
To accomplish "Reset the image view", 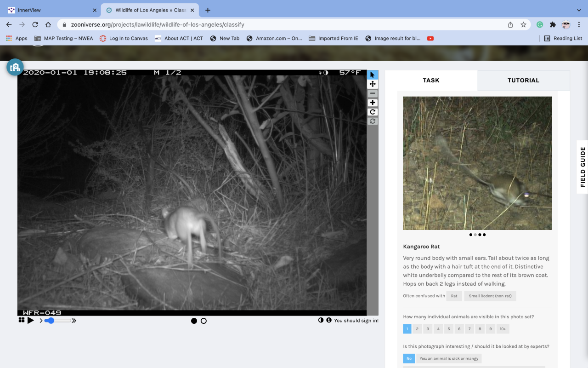I will (373, 121).
